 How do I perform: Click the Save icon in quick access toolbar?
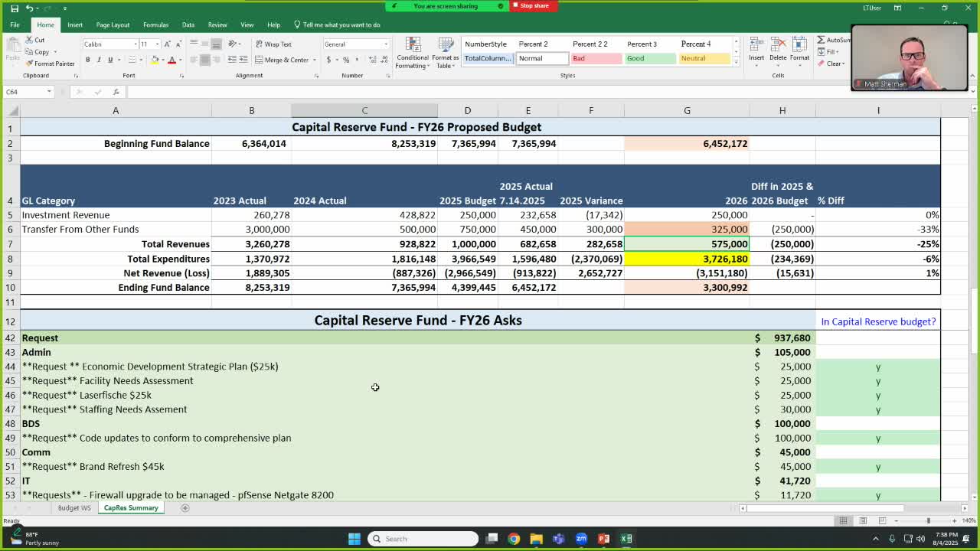[x=15, y=8]
